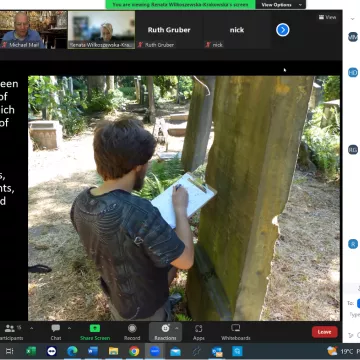
Task: Select the Ruth Gruber participant tile
Action: 169,30
